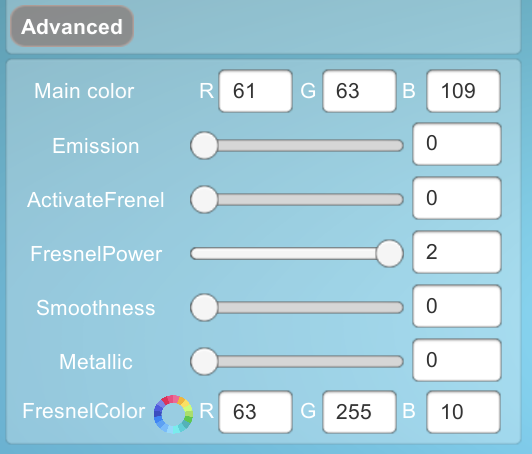Click the middle of the Metallic slider track
The width and height of the screenshot is (532, 454).
[297, 361]
